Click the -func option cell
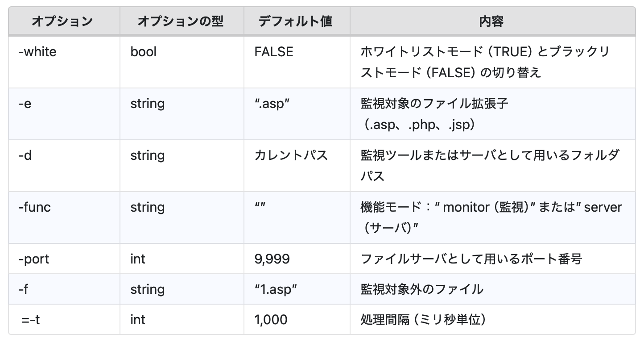Viewport: 644px width, 343px height. tap(34, 207)
